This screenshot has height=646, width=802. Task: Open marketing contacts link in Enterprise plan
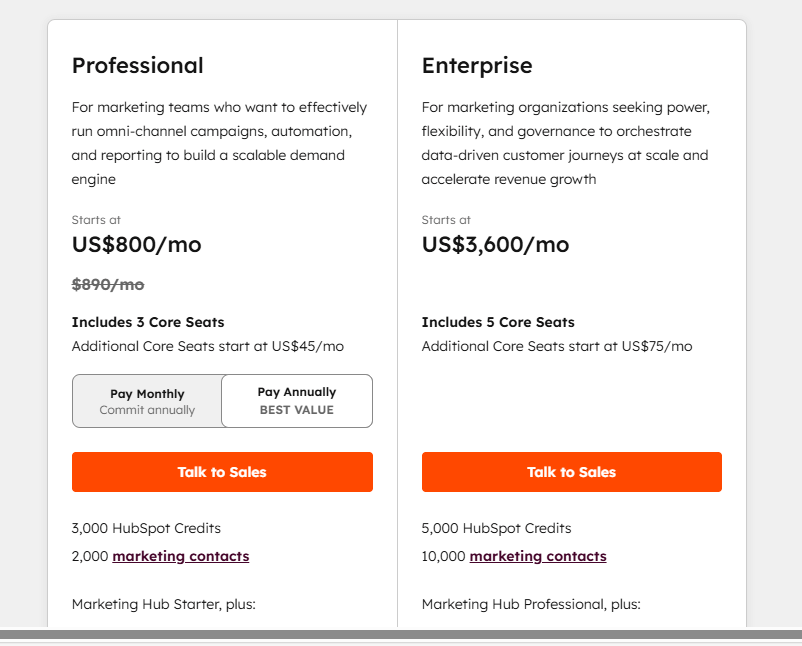(538, 556)
